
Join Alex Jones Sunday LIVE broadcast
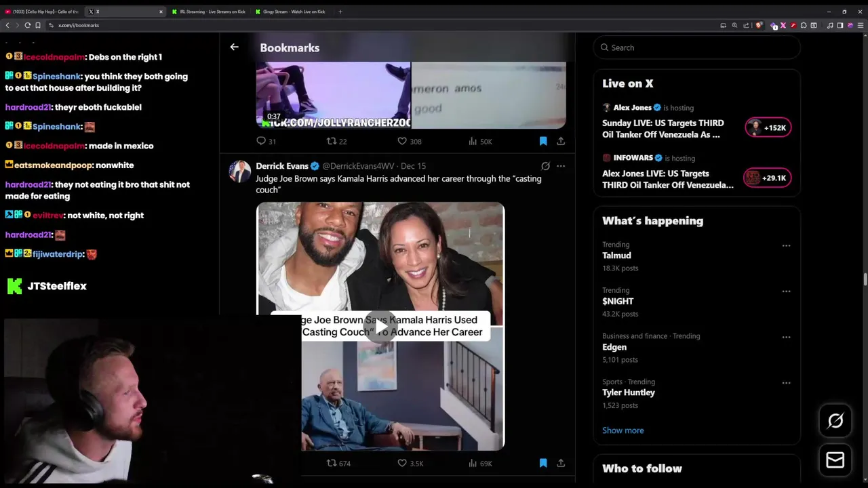(663, 129)
